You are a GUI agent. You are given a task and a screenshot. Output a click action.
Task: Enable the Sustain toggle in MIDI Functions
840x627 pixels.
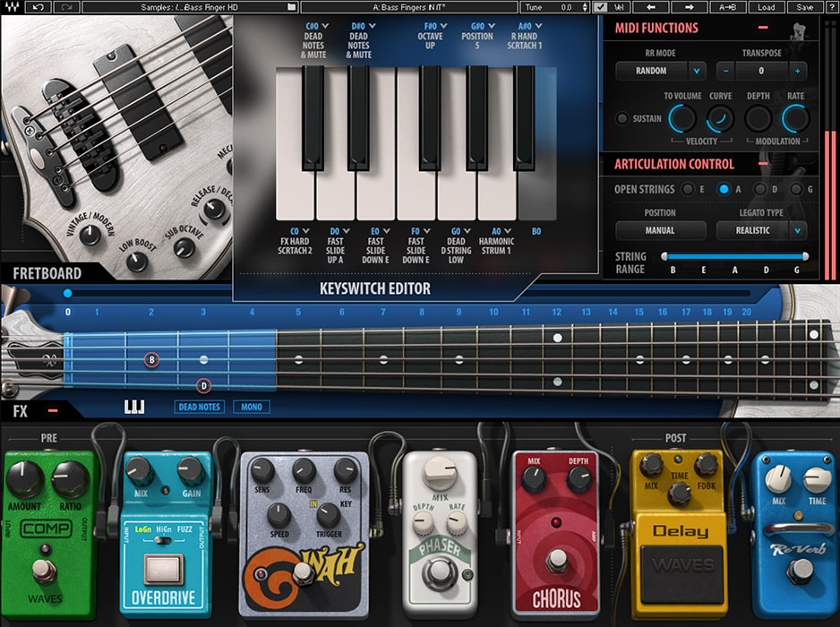[621, 117]
